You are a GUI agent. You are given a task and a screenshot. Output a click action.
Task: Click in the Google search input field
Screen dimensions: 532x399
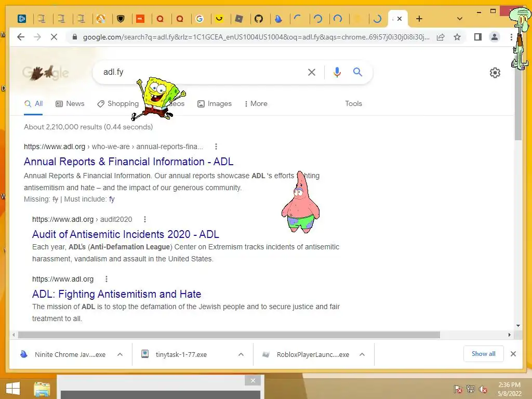(204, 72)
